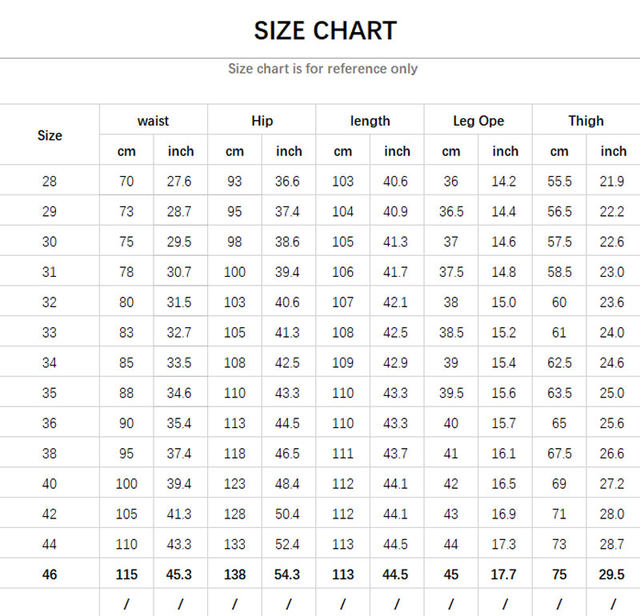Click the Leg Ope column header
Image resolution: width=640 pixels, height=616 pixels.
click(x=478, y=121)
